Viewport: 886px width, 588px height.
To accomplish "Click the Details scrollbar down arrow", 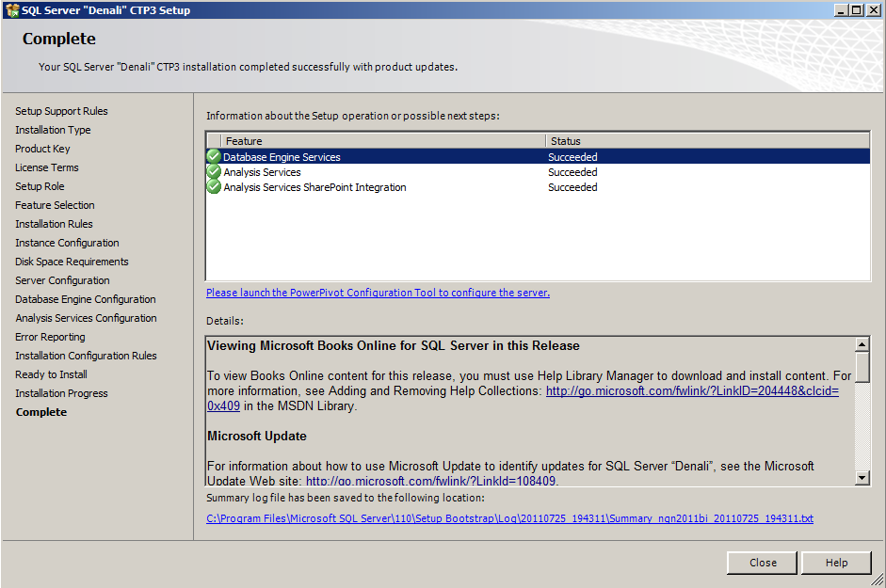I will point(862,478).
